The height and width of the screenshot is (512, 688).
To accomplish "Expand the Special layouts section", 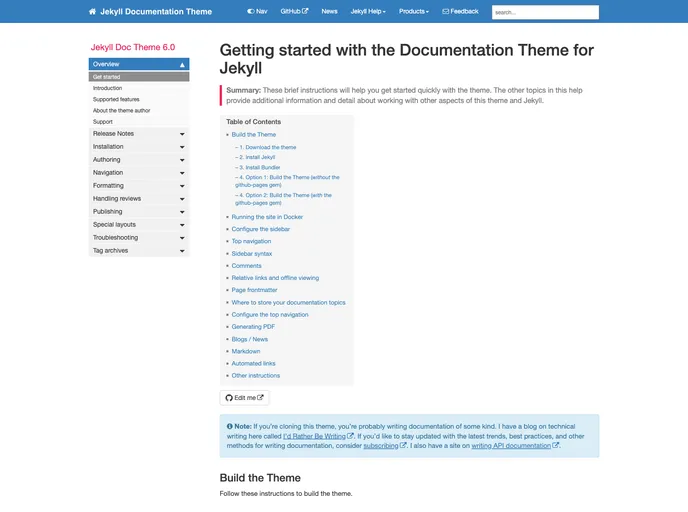I will [x=139, y=225].
